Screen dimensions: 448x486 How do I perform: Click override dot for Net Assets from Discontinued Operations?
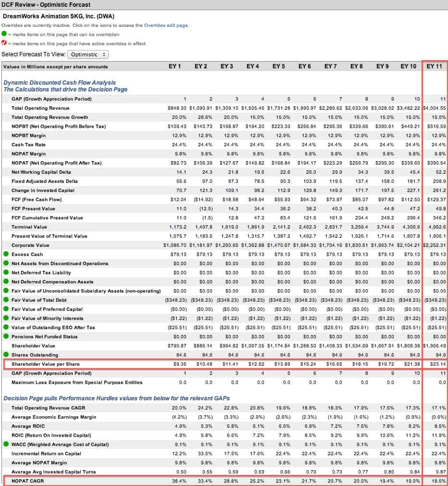6,263
